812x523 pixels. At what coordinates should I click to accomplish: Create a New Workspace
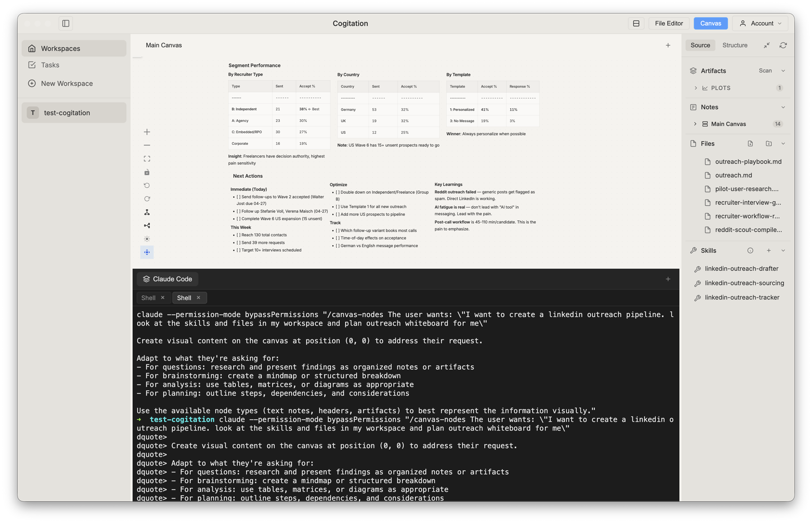(67, 83)
